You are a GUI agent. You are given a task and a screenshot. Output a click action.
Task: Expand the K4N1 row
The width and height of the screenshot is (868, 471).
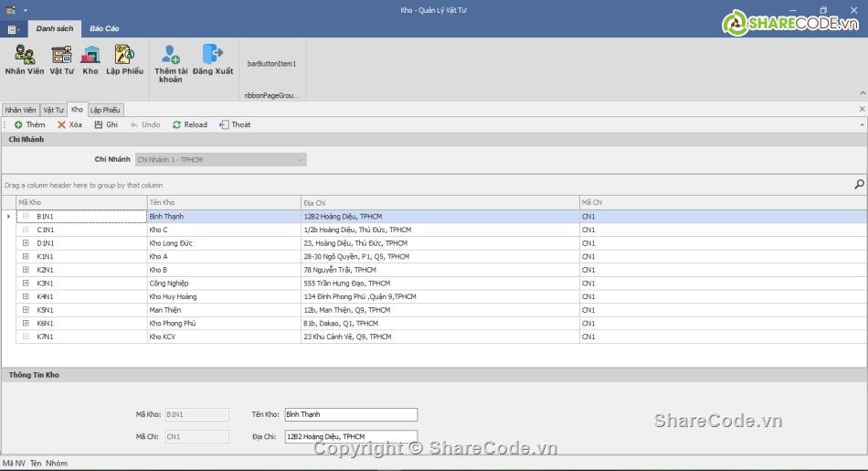26,296
